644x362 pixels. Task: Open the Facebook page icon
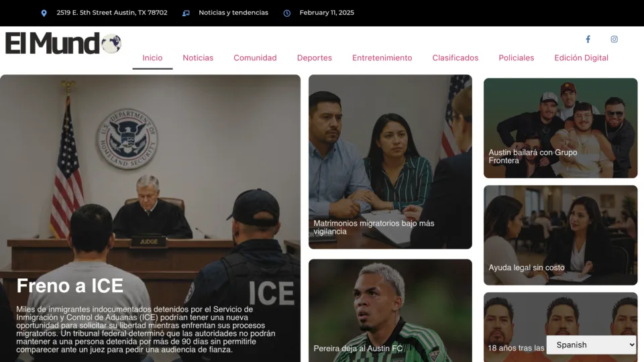(588, 40)
